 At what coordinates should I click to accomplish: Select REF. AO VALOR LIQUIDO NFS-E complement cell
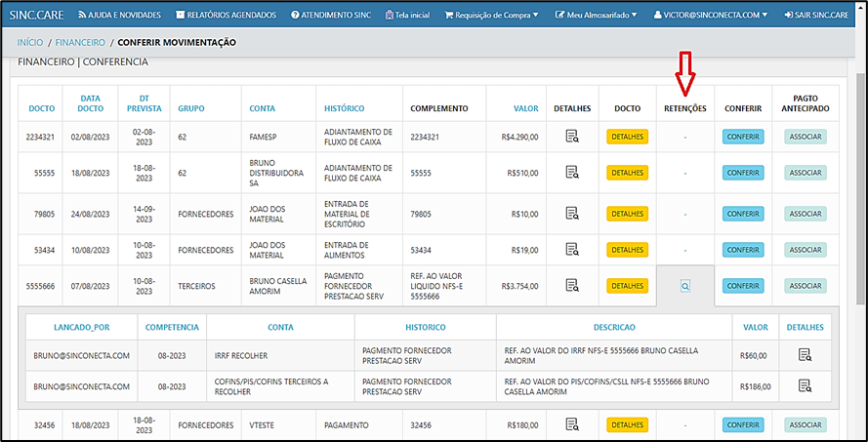pos(444,286)
